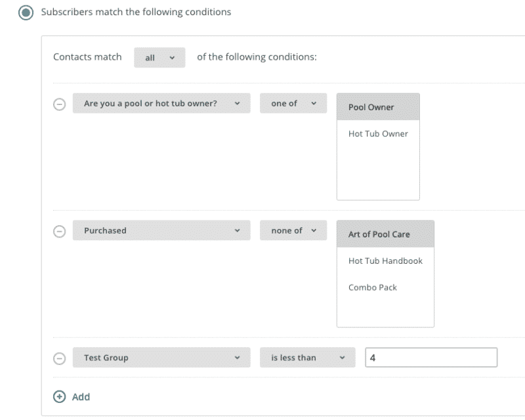The width and height of the screenshot is (525, 420).
Task: Open the 'one of' operator dropdown
Action: 293,103
